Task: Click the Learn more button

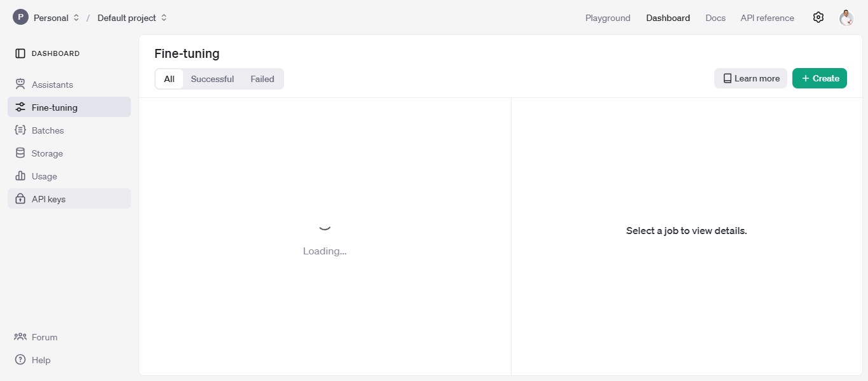Action: (x=750, y=78)
